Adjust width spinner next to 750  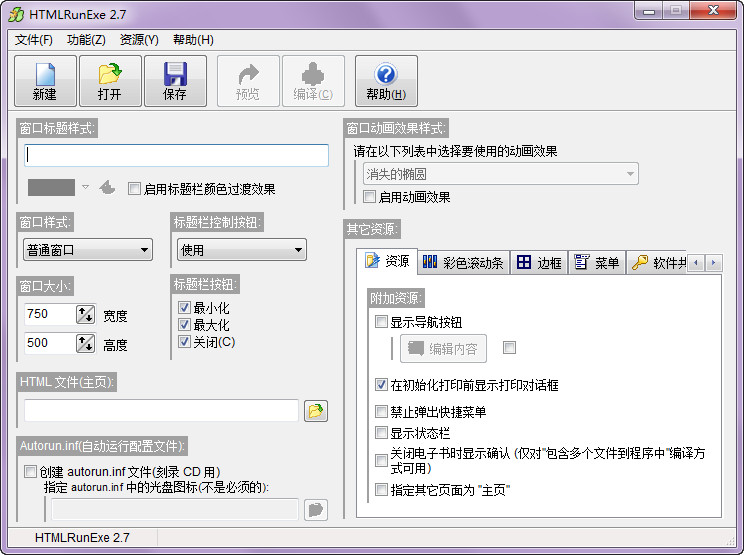tap(85, 314)
